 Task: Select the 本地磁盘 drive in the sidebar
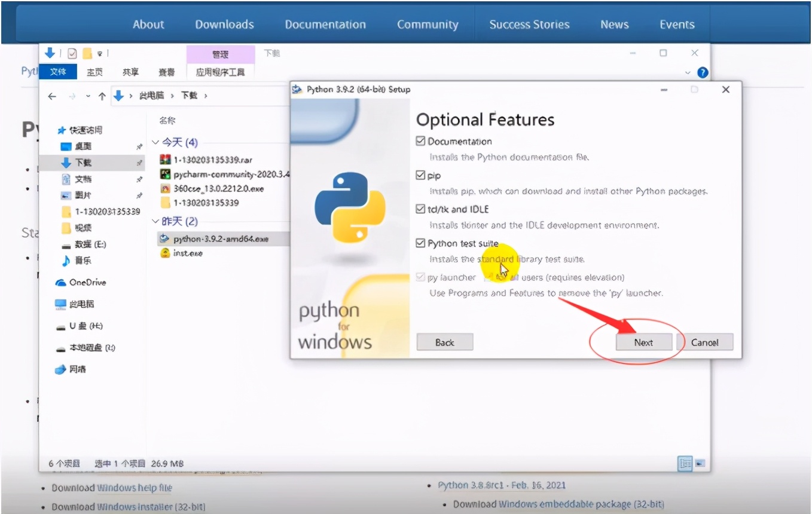point(85,347)
